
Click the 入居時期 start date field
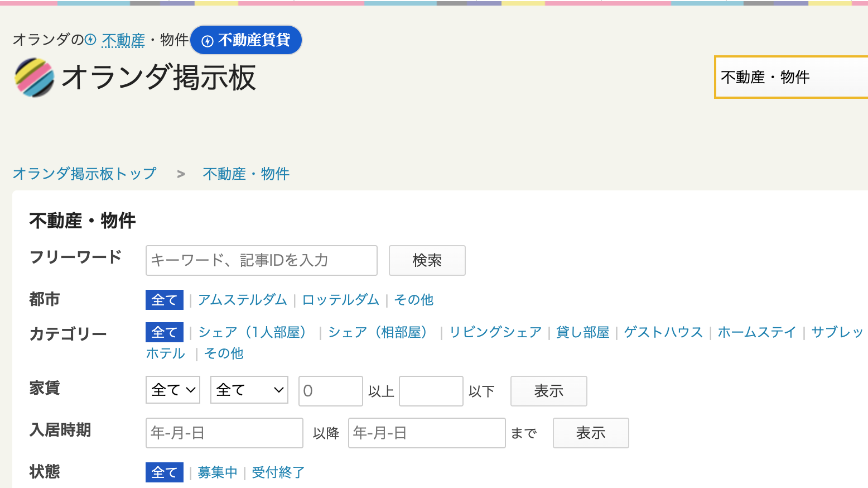pyautogui.click(x=224, y=433)
